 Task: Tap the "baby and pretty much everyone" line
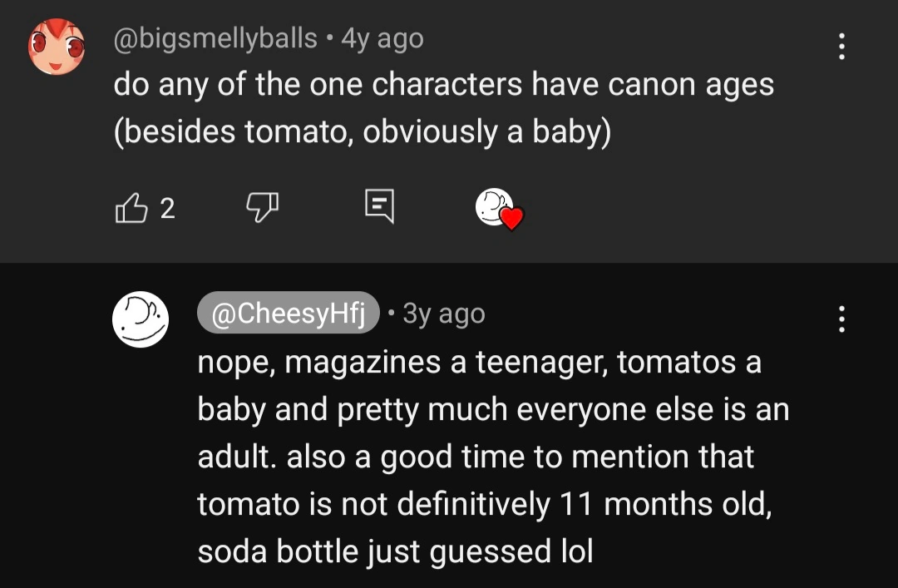coord(492,410)
